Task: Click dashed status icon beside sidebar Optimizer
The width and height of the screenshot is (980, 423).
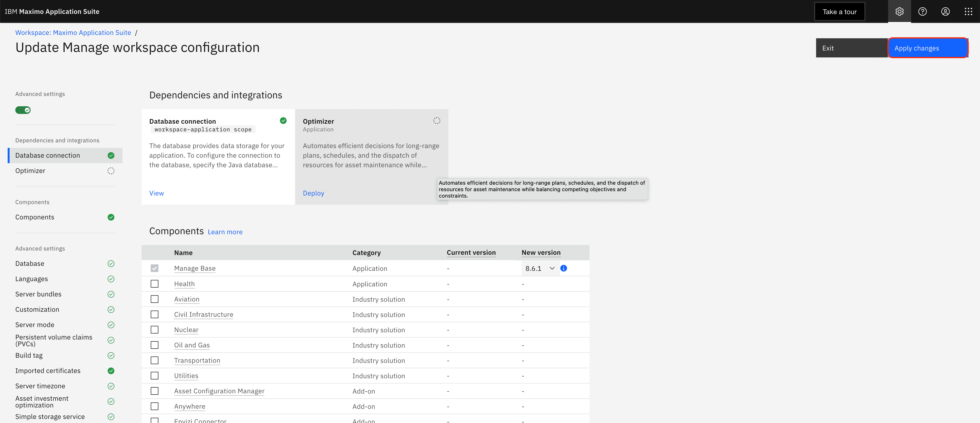Action: pos(111,171)
